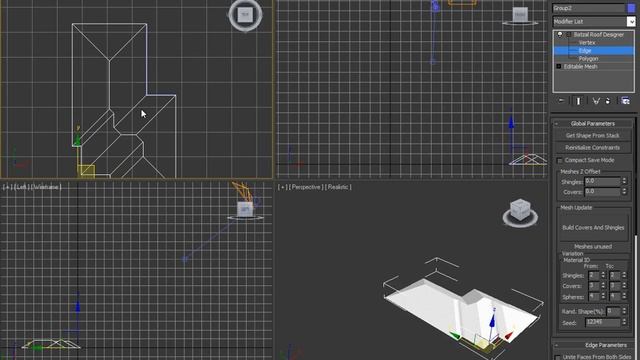Click the Rand. Shape(%) spinner arrows
The width and height of the screenshot is (640, 360).
[x=624, y=311]
